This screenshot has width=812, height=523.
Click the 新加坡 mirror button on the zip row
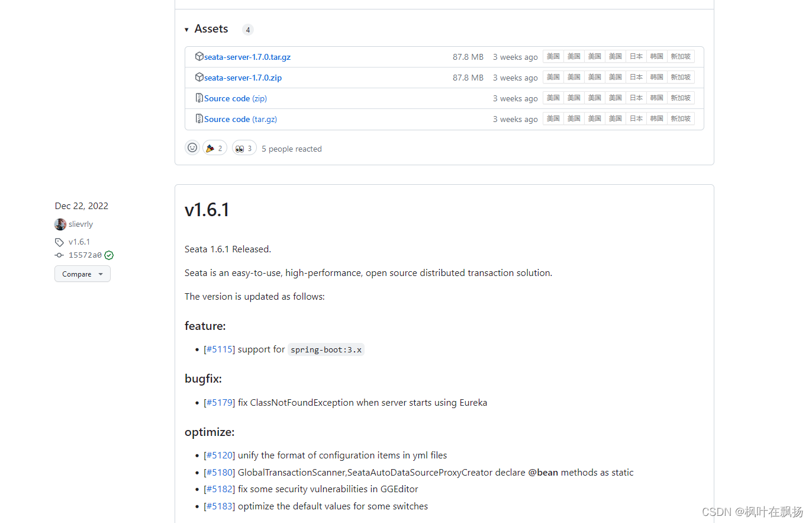(x=680, y=76)
